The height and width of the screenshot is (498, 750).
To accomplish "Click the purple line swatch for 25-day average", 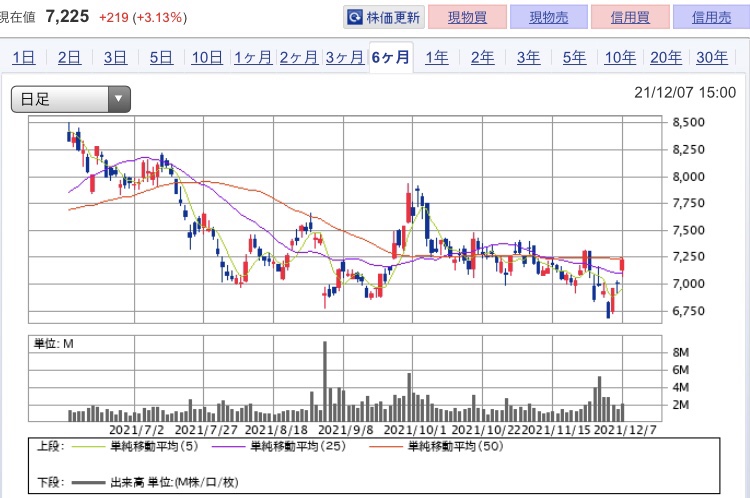I will [228, 447].
